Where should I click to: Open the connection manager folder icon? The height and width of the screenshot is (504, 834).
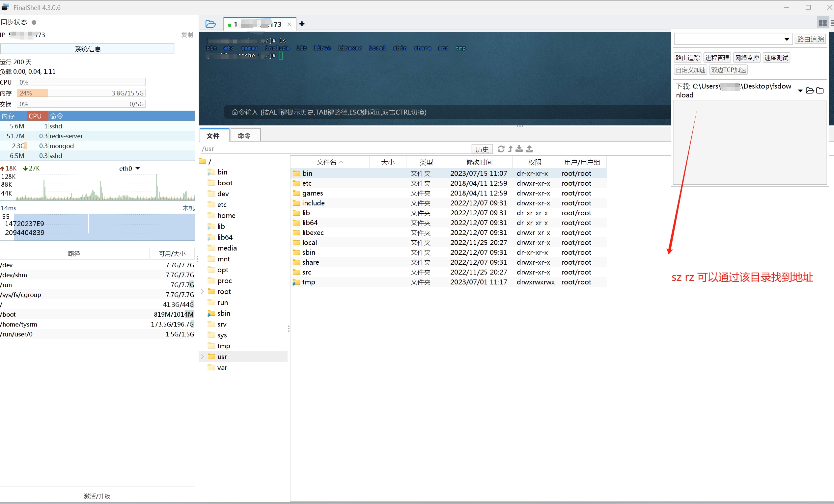(210, 24)
